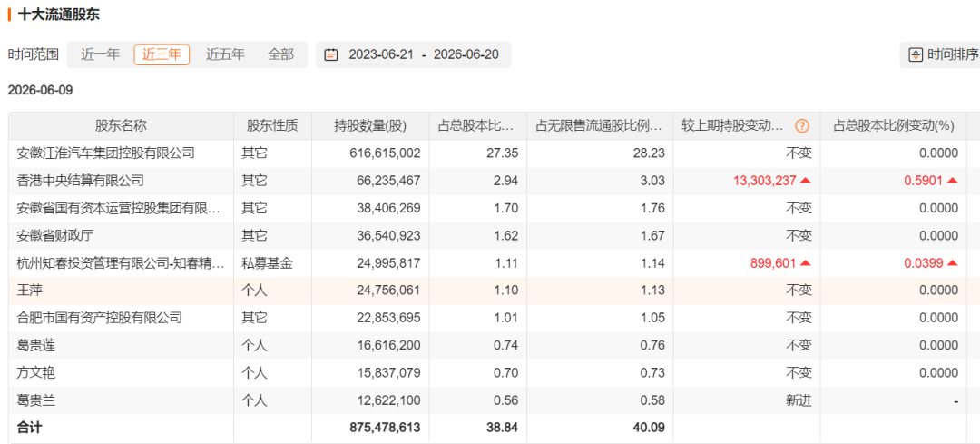
Task: Click holding amount 38,406,269
Action: [x=388, y=208]
